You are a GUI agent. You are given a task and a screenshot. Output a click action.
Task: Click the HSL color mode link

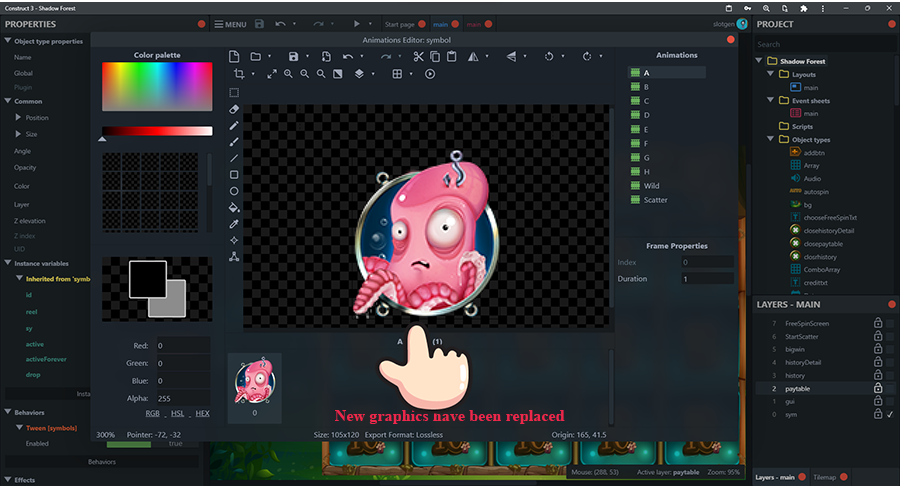[177, 413]
